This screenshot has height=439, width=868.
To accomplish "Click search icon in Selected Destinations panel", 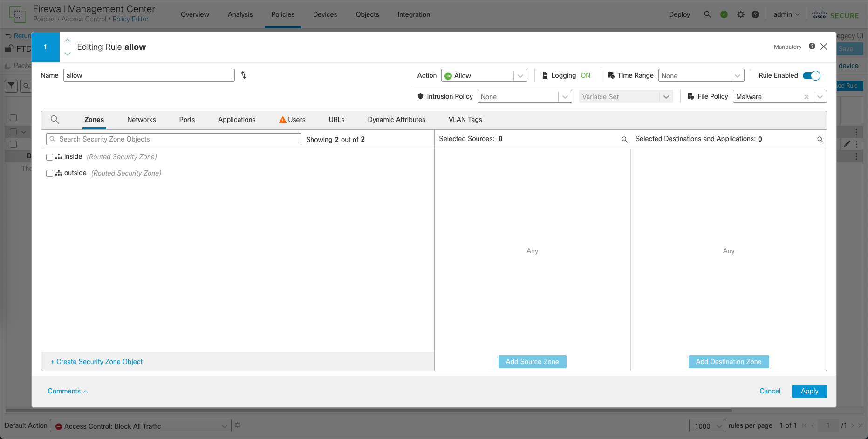I will point(820,140).
